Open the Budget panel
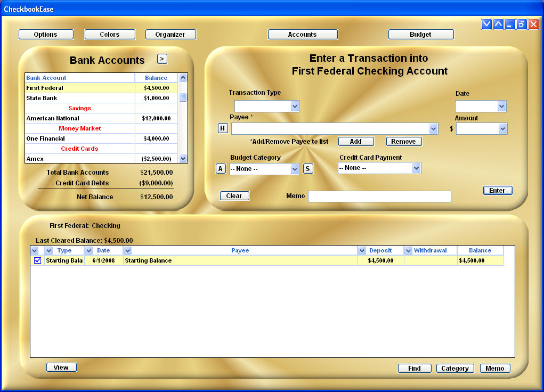This screenshot has width=544, height=392. tap(420, 34)
